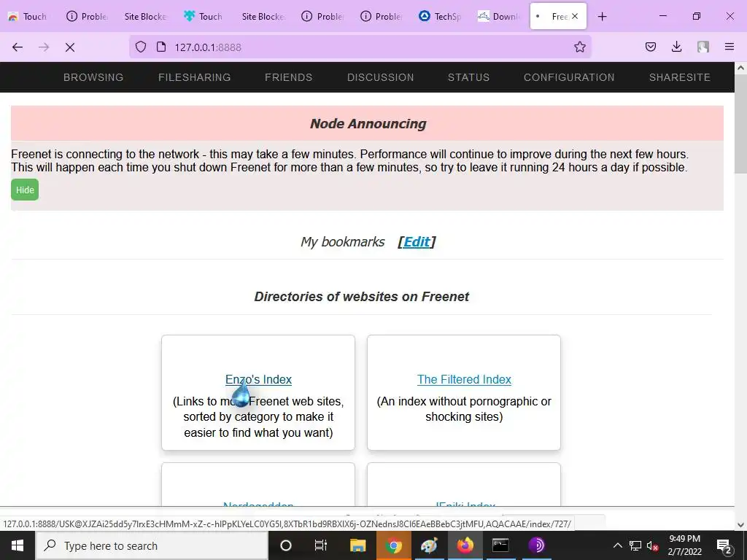Open the DISCUSSION menu

click(x=381, y=77)
